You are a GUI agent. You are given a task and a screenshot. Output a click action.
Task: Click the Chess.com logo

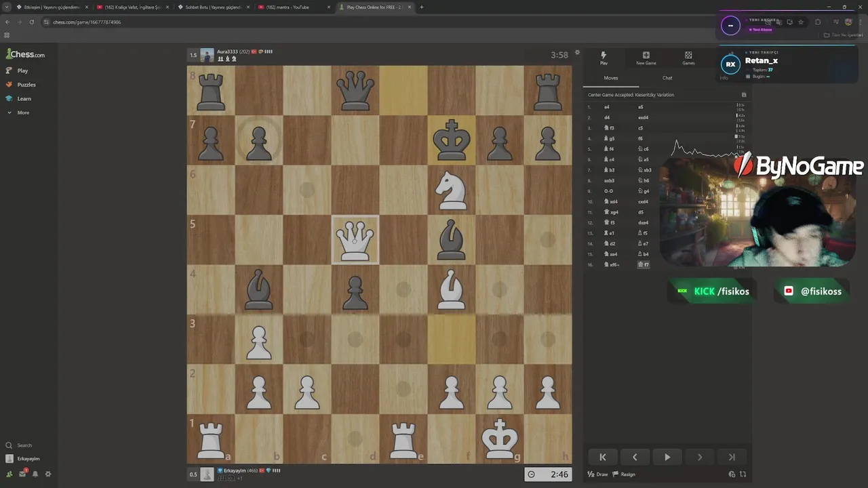click(26, 54)
